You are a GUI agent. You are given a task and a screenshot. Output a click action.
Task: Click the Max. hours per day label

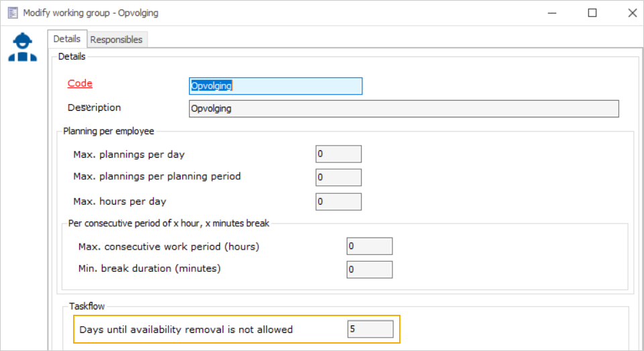(x=119, y=201)
